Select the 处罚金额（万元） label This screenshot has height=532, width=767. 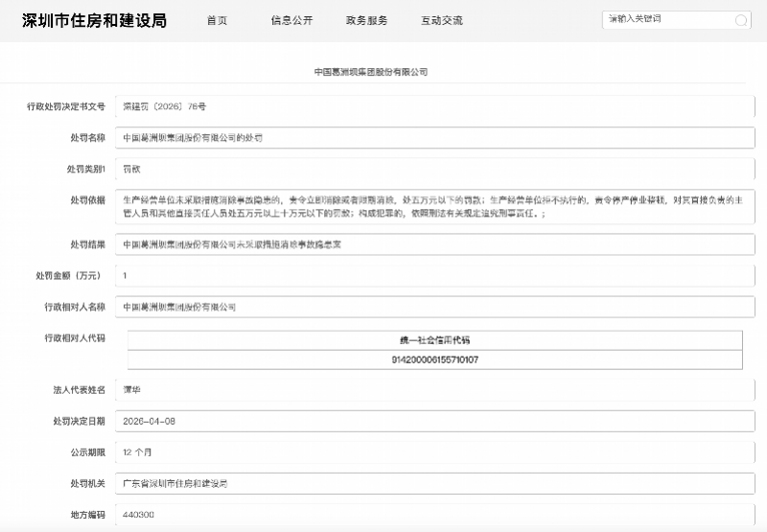pos(70,276)
